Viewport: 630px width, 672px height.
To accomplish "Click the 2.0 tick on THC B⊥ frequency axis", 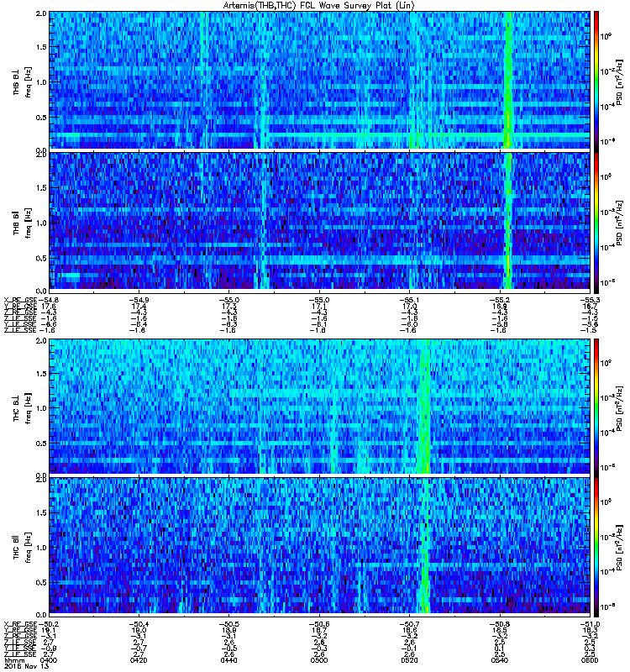I will pos(41,341).
